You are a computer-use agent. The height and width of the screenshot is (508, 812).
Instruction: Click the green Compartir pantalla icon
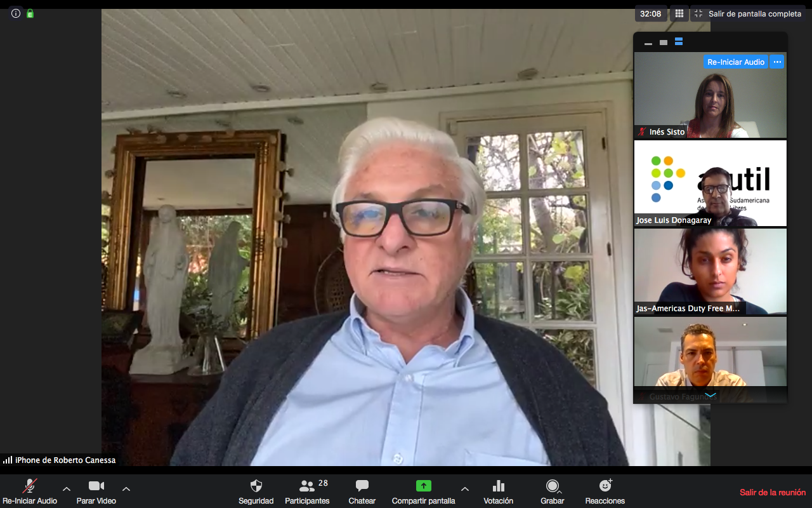[423, 486]
